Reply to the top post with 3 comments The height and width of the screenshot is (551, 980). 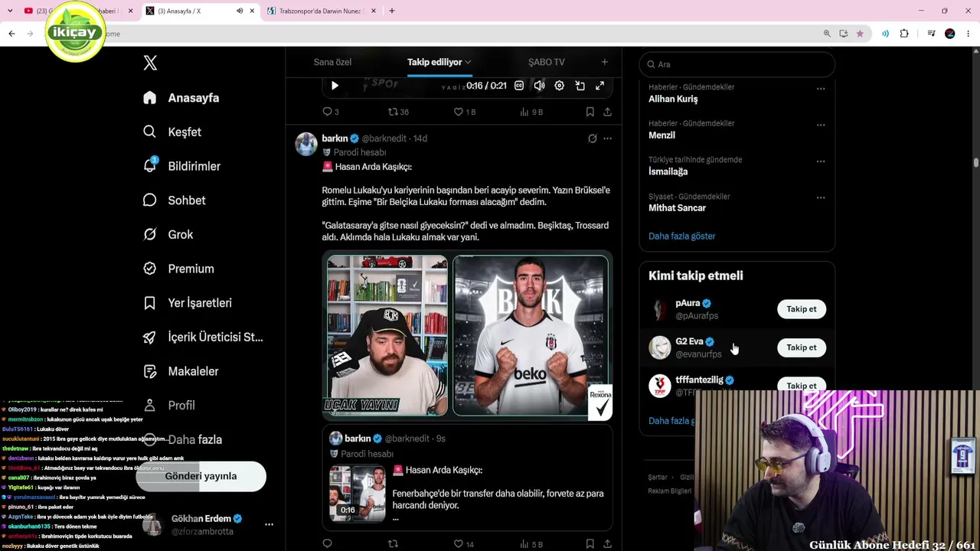[x=330, y=112]
